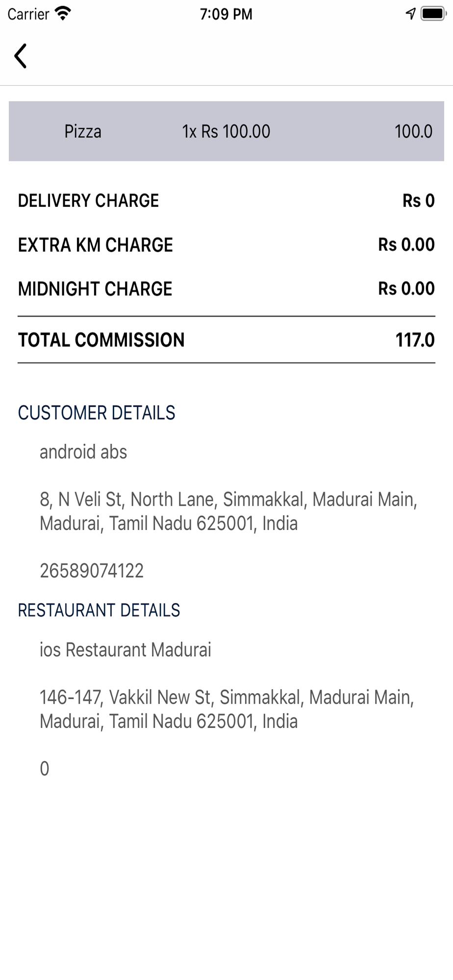Tap the Carrier label in status bar
The image size is (453, 980).
[x=28, y=14]
